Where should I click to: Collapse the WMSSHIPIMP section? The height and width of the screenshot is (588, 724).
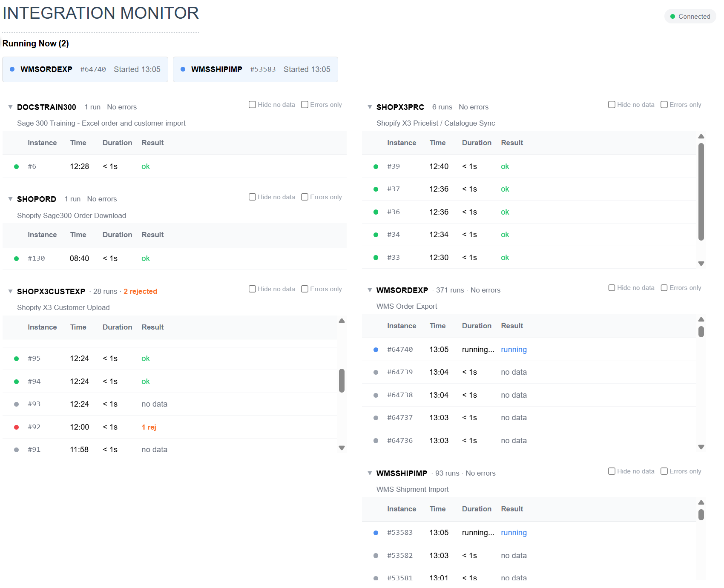(370, 473)
